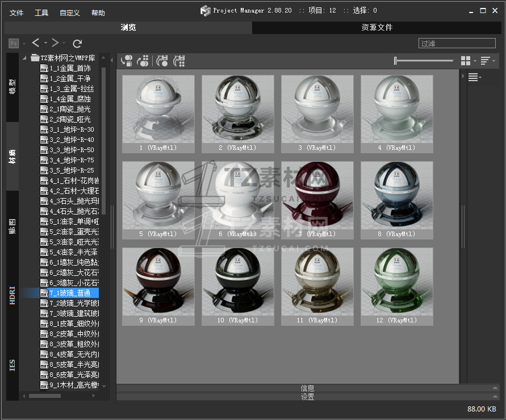Open the list options dropdown in right panel

[x=474, y=78]
